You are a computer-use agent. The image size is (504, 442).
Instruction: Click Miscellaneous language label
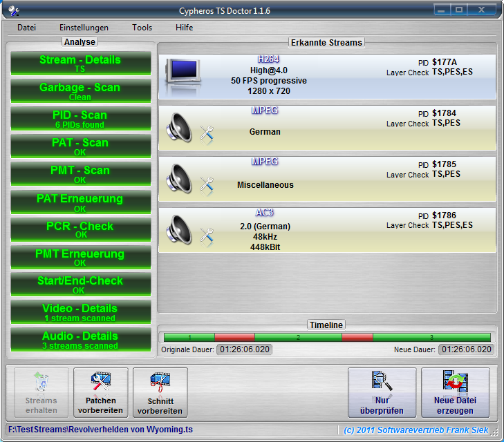pyautogui.click(x=265, y=185)
